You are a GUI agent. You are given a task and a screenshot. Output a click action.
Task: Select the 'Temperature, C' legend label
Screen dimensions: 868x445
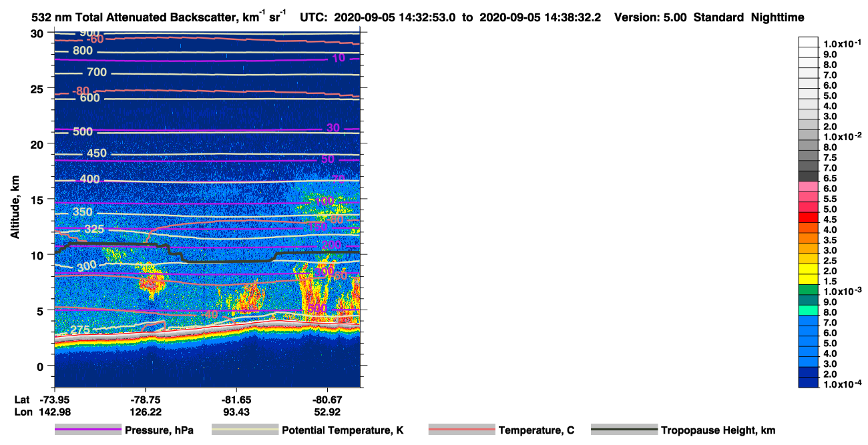coord(536,430)
